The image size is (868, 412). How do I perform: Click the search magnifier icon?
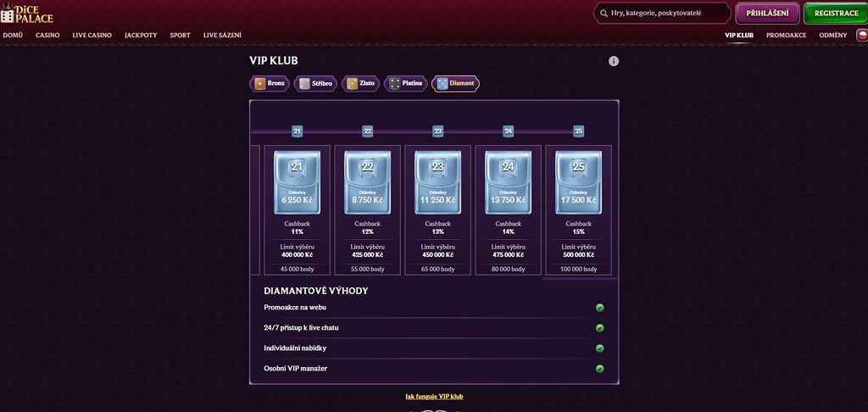pos(603,13)
